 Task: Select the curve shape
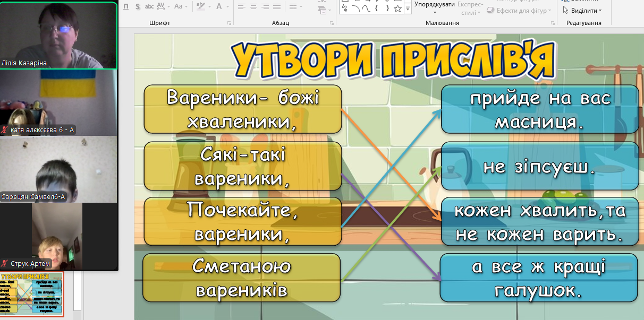click(366, 8)
